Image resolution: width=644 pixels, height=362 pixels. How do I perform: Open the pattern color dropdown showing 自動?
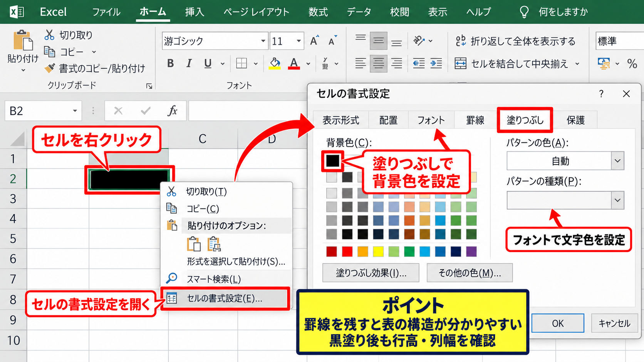617,161
